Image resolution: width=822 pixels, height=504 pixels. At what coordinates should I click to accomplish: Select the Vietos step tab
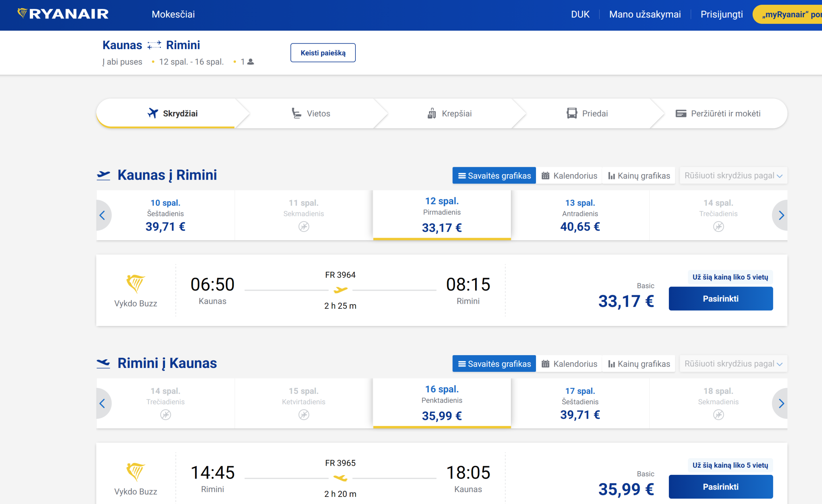(x=310, y=113)
